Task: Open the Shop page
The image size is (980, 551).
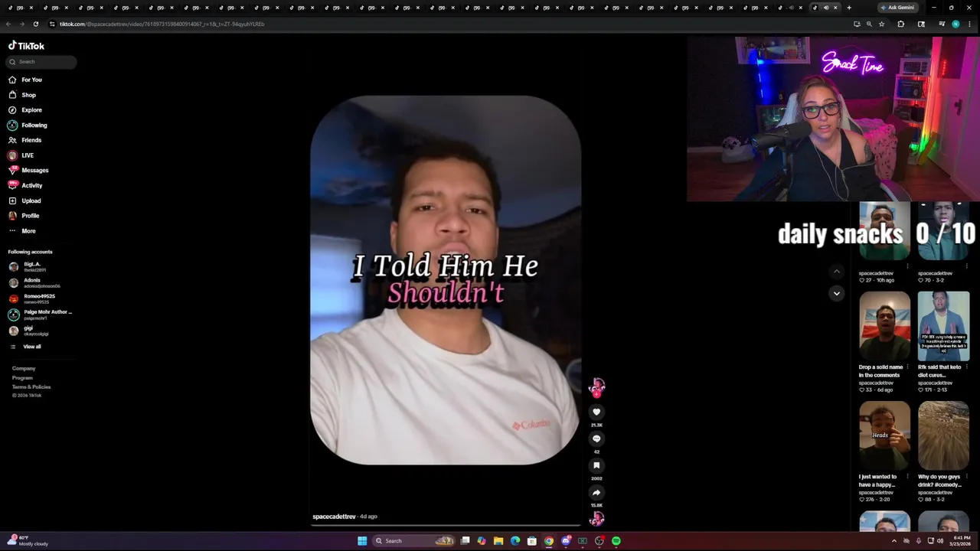Action: pyautogui.click(x=22, y=95)
